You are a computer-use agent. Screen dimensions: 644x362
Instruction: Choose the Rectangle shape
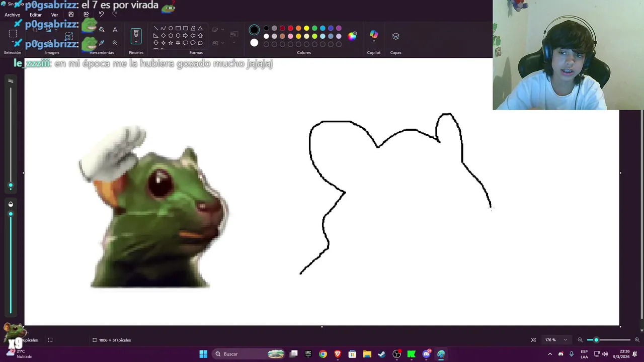point(178,28)
